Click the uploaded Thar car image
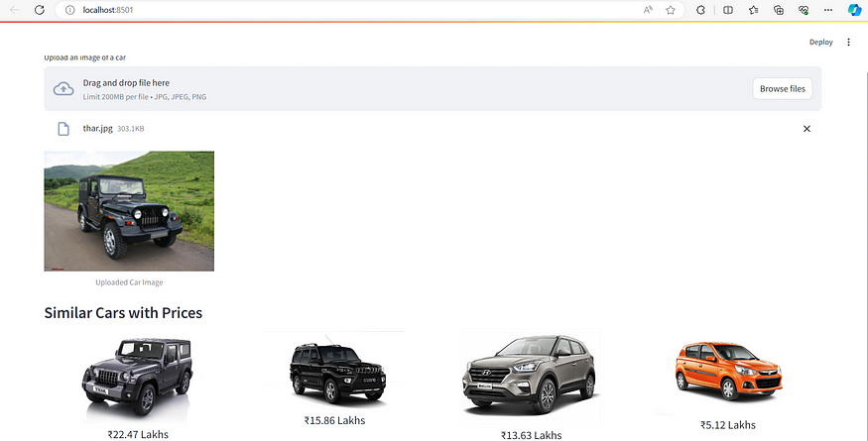 [x=129, y=211]
